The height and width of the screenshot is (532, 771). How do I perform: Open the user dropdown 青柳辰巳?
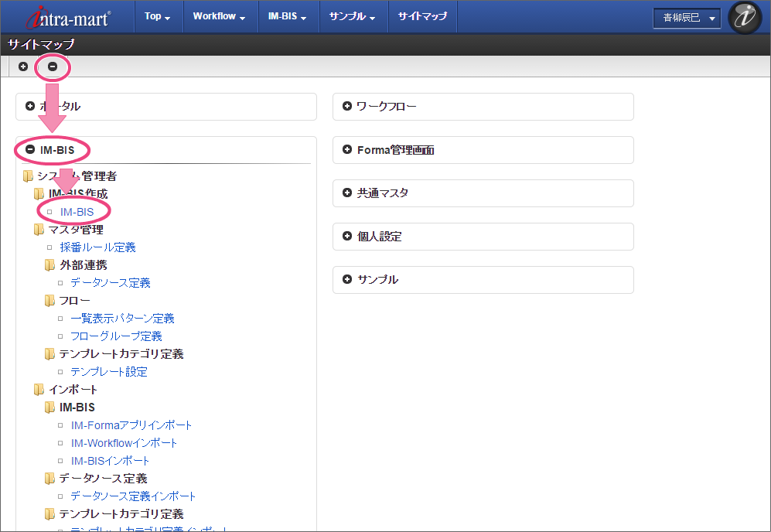coord(686,18)
